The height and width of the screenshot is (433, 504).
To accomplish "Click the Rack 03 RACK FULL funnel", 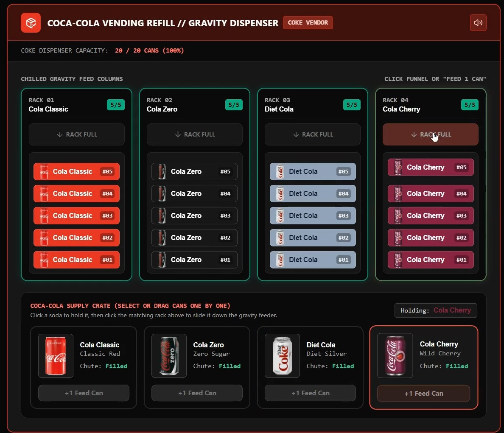I will pyautogui.click(x=312, y=134).
